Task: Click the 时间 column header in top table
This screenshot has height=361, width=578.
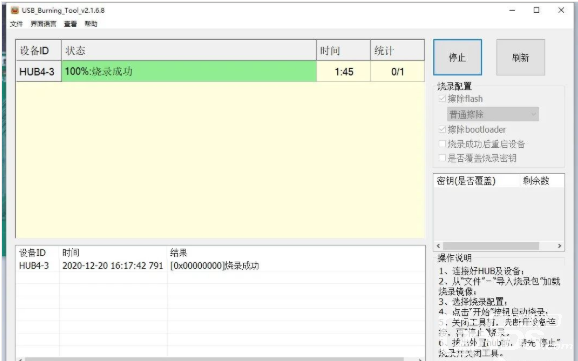Action: pos(344,51)
